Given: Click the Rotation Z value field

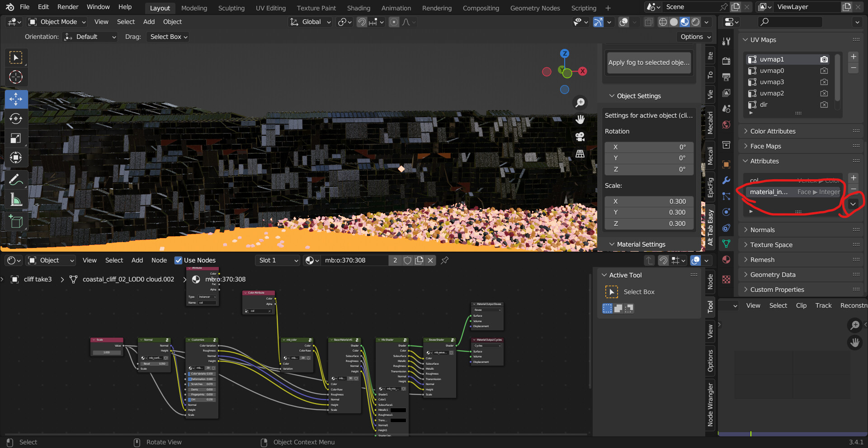Looking at the screenshot, I should pos(649,169).
